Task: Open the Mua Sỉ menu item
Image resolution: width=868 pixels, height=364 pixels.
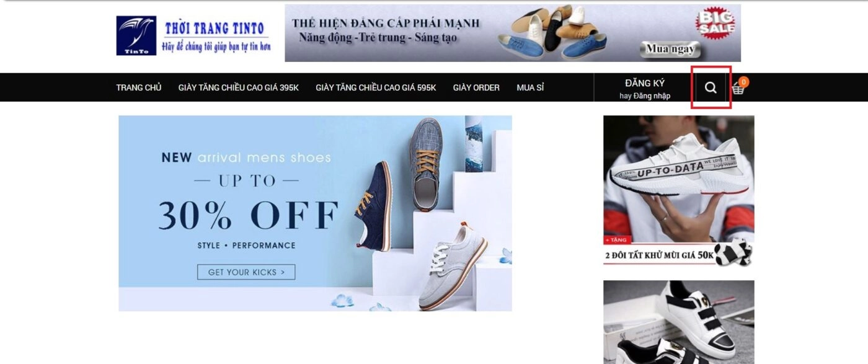Action: 530,87
